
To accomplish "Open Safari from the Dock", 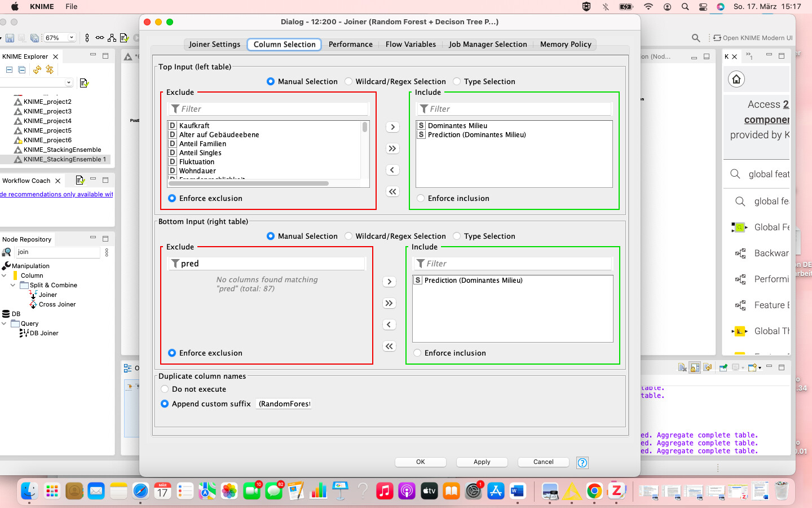I will tap(140, 491).
